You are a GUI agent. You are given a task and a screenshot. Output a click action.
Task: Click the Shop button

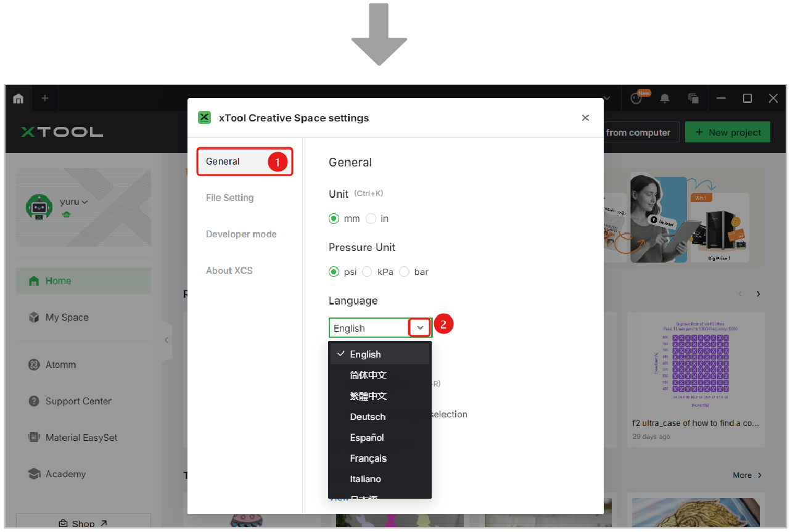click(83, 523)
